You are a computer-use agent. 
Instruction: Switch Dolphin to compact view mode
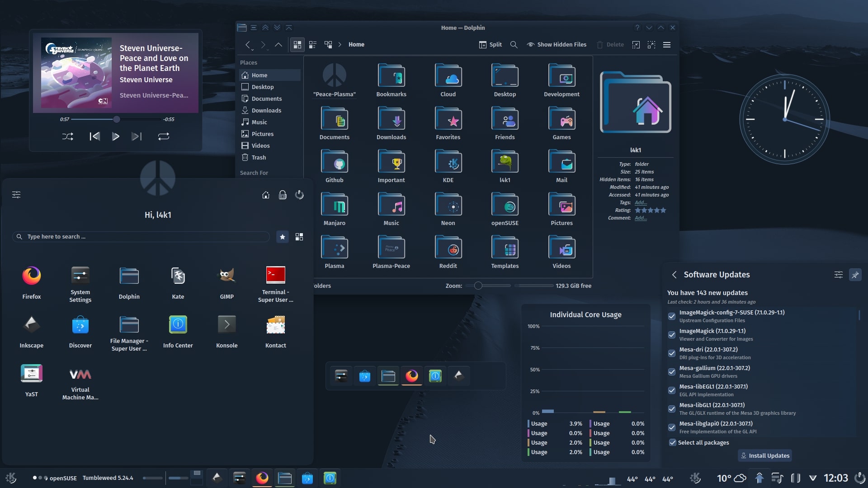pyautogui.click(x=313, y=45)
